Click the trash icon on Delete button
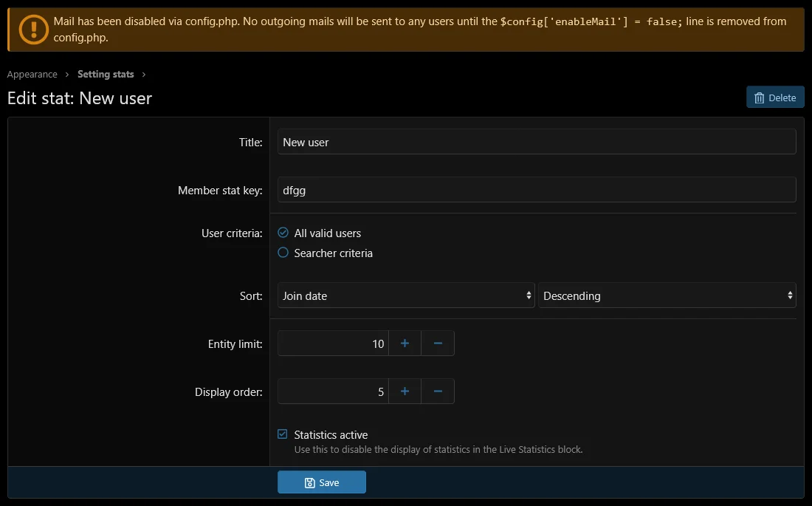The height and width of the screenshot is (506, 812). [x=760, y=98]
